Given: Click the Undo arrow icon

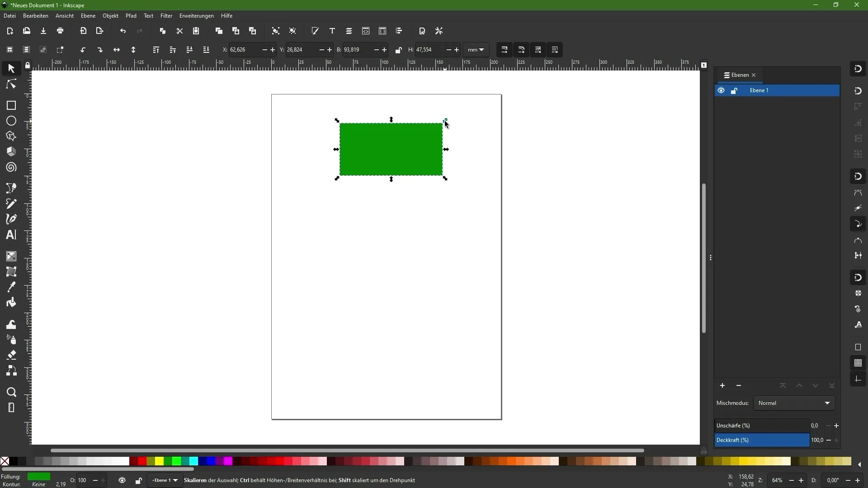Looking at the screenshot, I should (x=123, y=31).
